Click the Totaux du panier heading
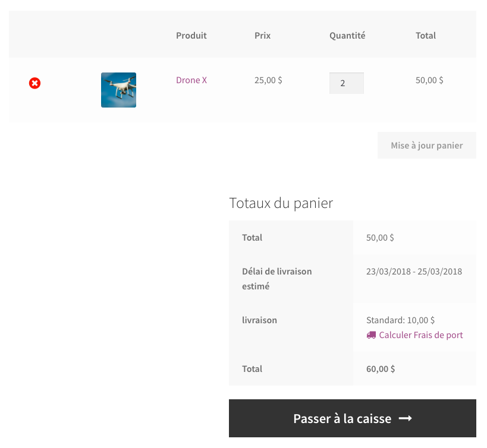 coord(281,203)
